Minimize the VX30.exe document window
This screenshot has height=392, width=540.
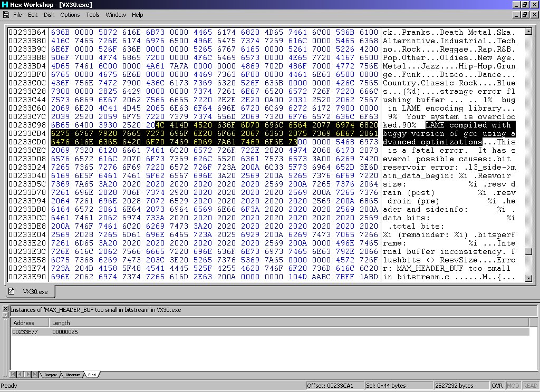point(516,14)
